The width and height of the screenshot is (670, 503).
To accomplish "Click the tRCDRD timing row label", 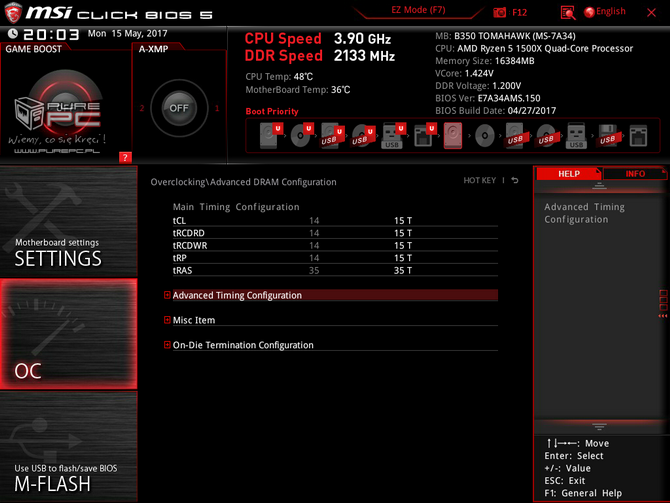I will (x=188, y=233).
